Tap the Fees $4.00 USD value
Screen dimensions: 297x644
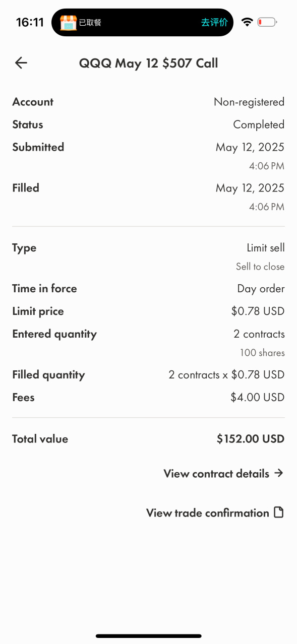[258, 398]
